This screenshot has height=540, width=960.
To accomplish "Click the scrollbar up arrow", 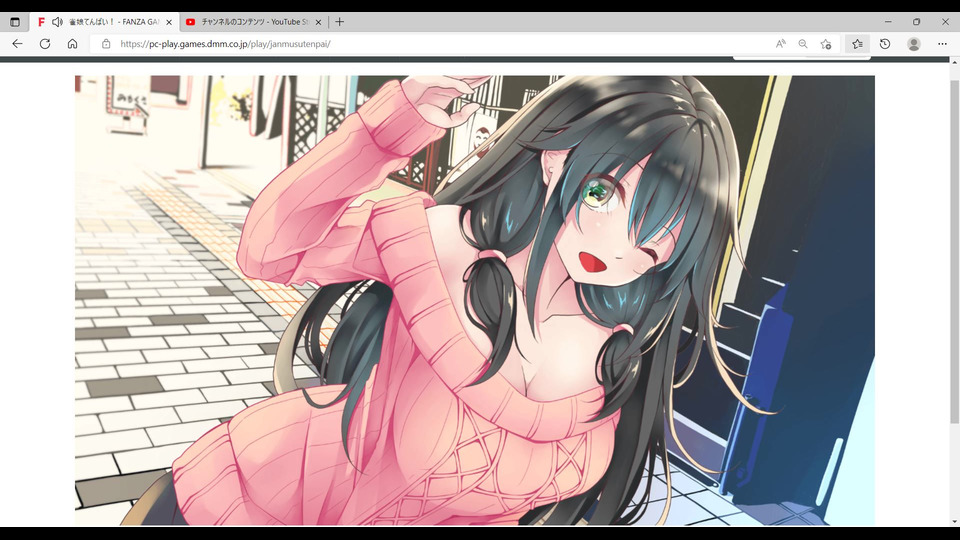I will click(954, 62).
